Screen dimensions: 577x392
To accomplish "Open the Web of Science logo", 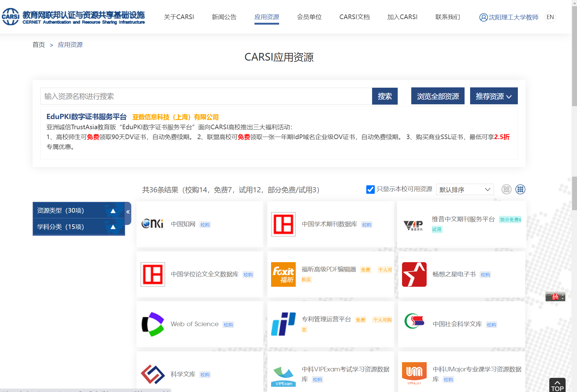I will point(153,324).
